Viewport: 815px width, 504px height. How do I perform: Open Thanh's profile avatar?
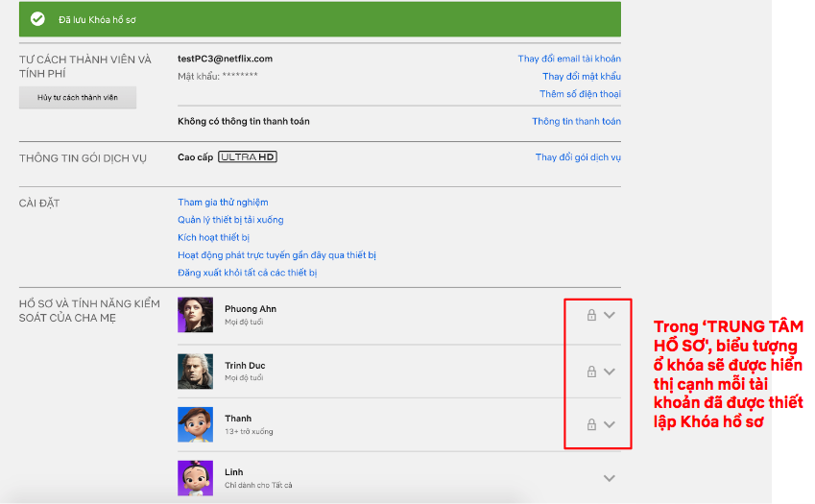(x=196, y=424)
